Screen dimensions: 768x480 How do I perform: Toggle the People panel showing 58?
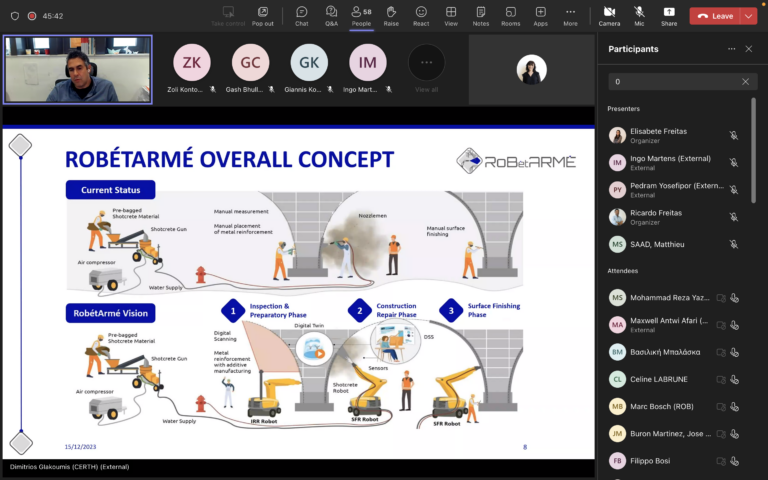tap(361, 16)
